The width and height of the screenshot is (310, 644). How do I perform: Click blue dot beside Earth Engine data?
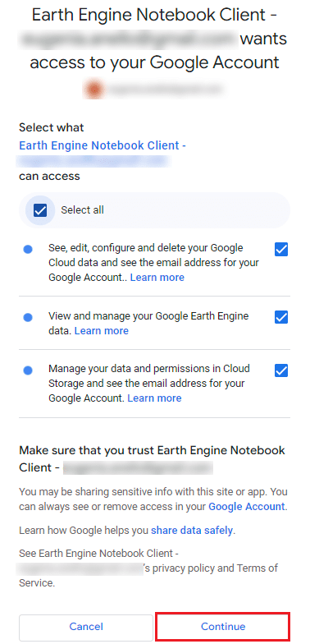[x=28, y=317]
